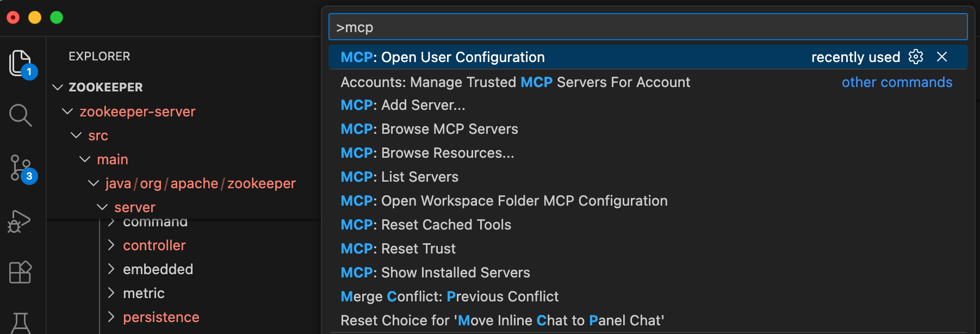
Task: Open the Extensions view icon
Action: click(21, 272)
